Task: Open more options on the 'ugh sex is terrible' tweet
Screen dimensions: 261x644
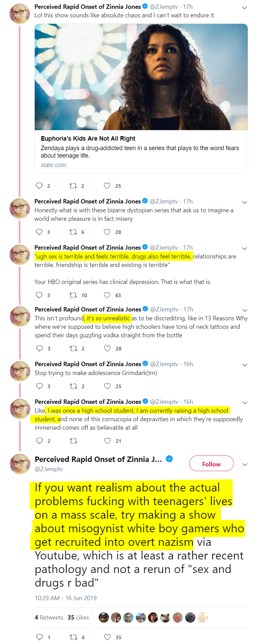Action: (x=244, y=248)
